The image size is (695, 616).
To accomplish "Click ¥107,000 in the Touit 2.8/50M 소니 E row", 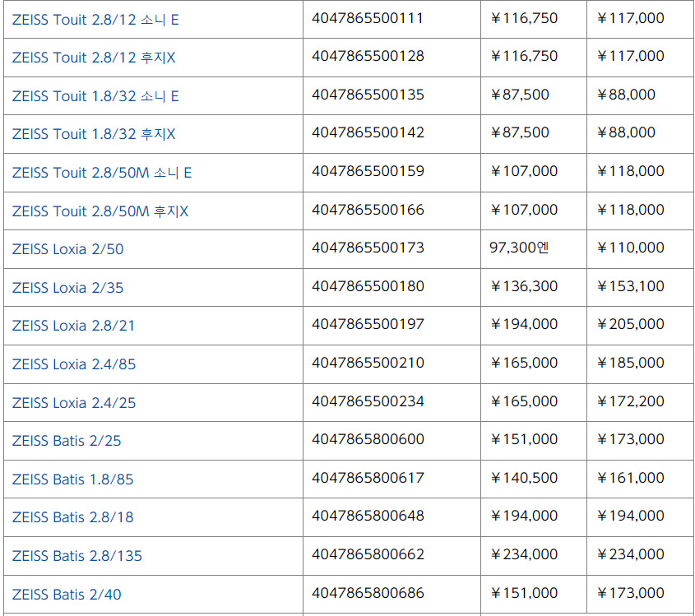I will pos(524,170).
